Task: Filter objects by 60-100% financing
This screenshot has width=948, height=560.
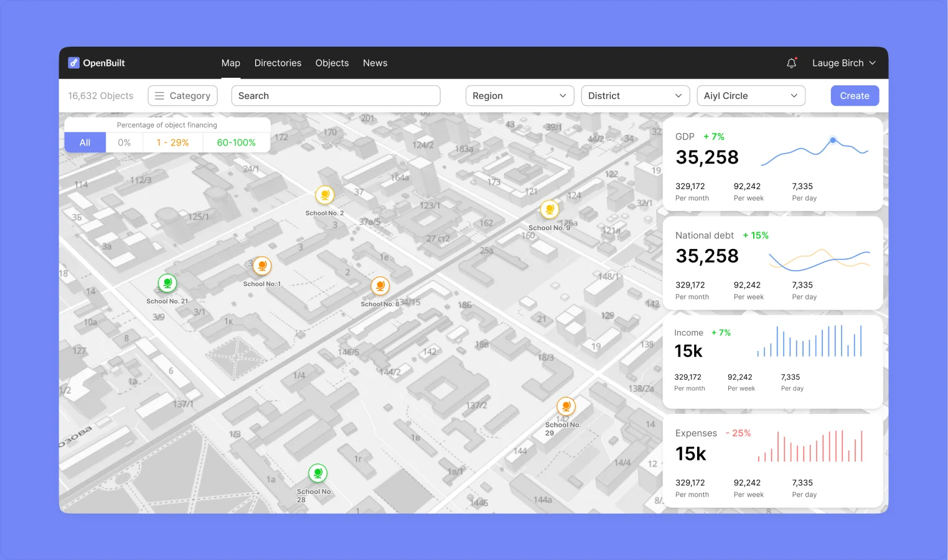Action: (237, 142)
